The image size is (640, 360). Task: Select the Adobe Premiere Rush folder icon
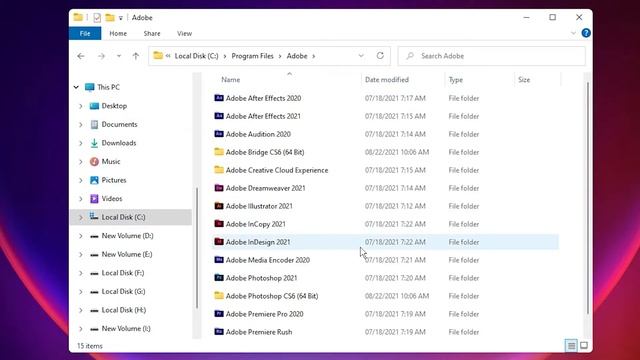tap(219, 331)
